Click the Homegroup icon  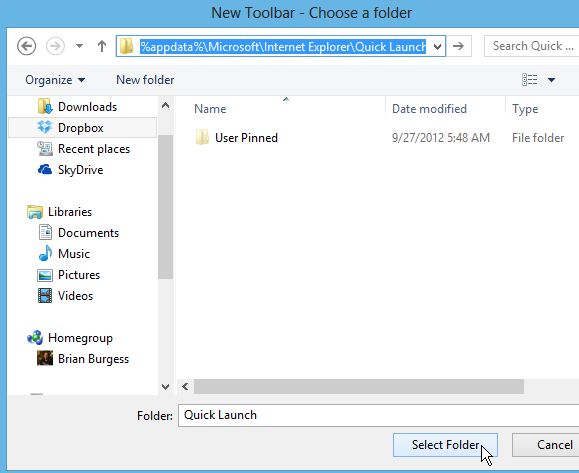pos(35,337)
